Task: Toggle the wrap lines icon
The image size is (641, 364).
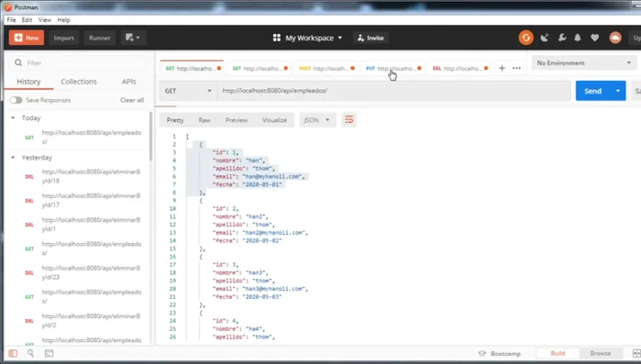Action: [x=348, y=120]
